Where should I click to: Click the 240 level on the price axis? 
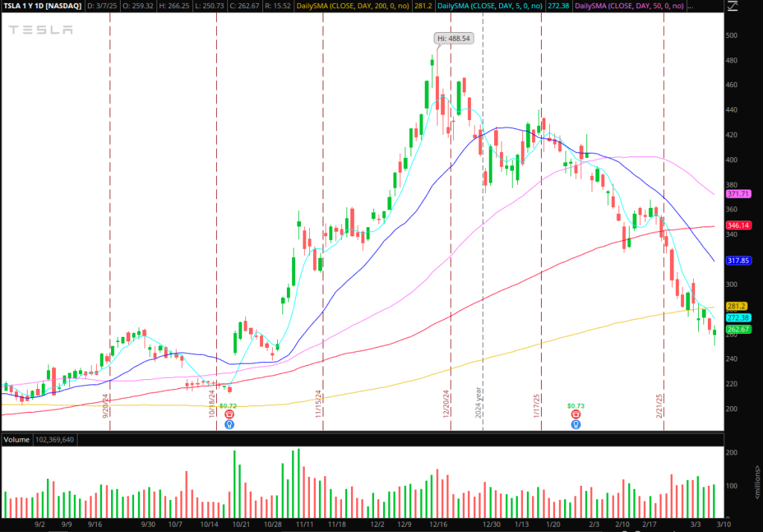click(732, 358)
